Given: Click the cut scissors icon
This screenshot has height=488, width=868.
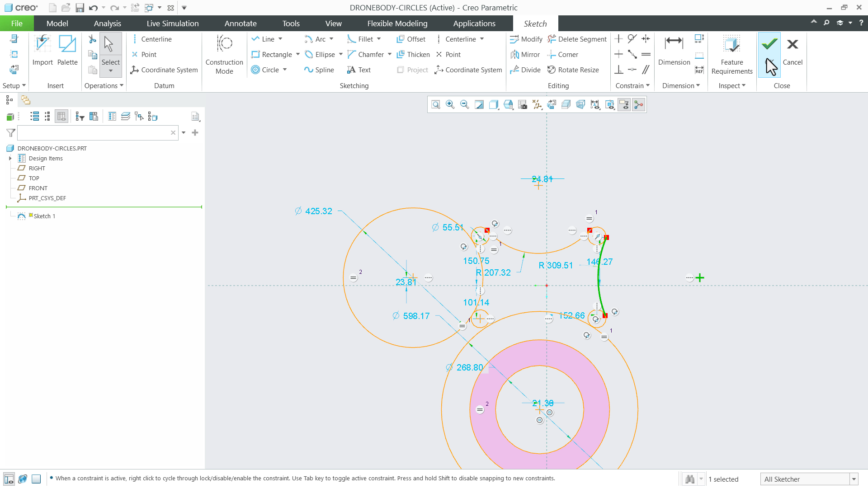Looking at the screenshot, I should click(92, 39).
